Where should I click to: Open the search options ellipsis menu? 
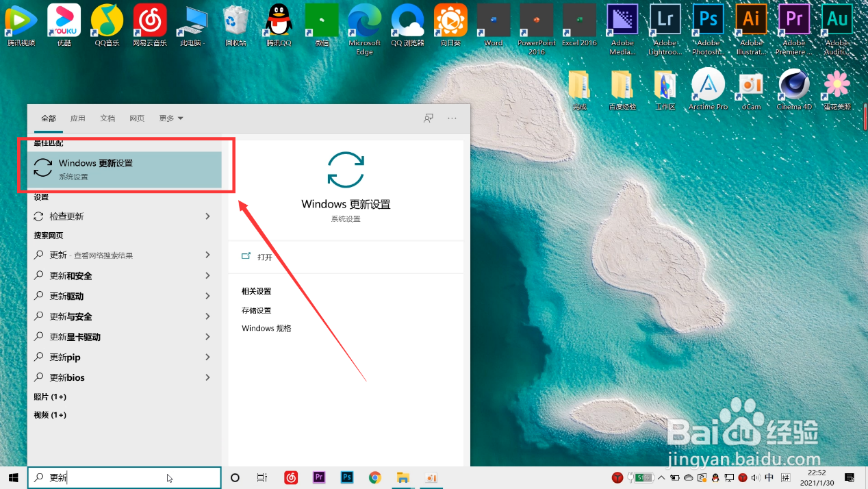click(x=452, y=118)
